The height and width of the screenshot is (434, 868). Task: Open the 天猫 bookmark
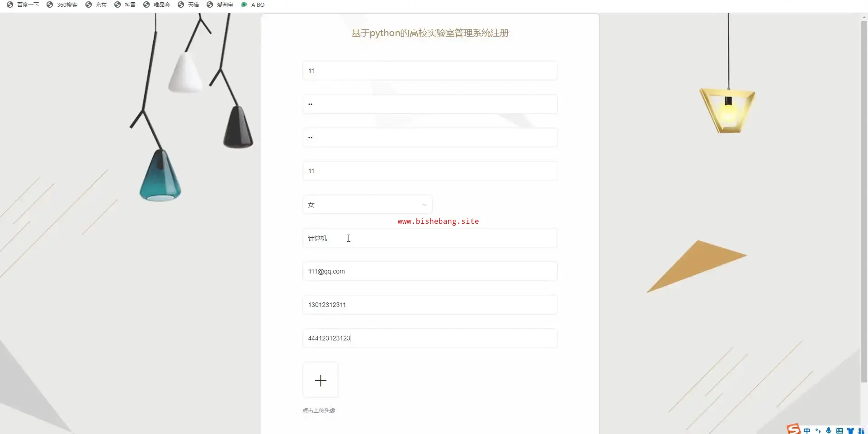[x=189, y=5]
